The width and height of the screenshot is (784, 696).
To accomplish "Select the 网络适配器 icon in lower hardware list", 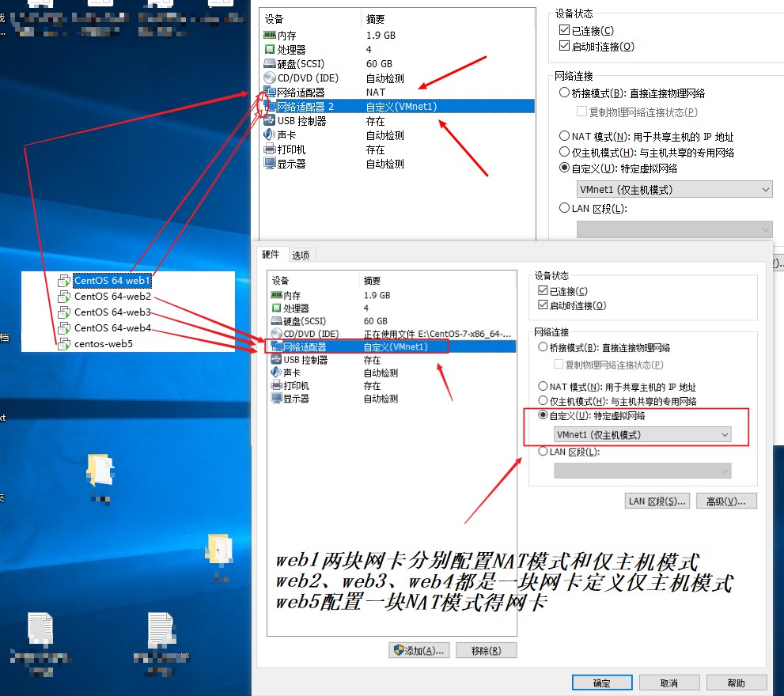I will [x=277, y=346].
